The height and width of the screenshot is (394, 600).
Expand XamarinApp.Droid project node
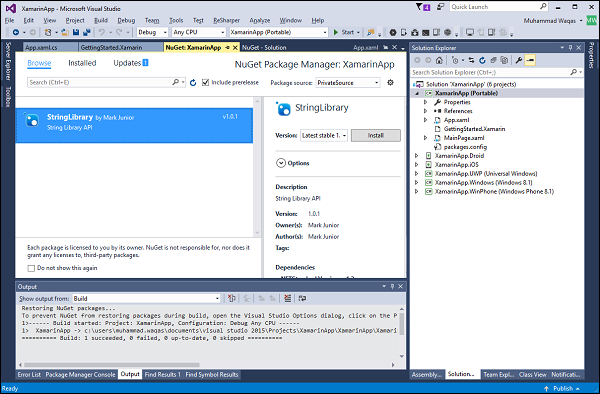(417, 156)
